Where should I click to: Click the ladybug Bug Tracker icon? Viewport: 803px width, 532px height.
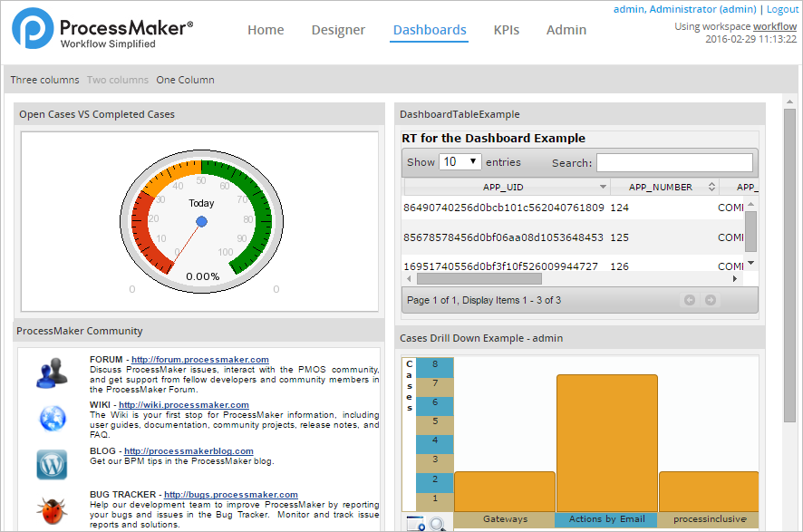(52, 509)
